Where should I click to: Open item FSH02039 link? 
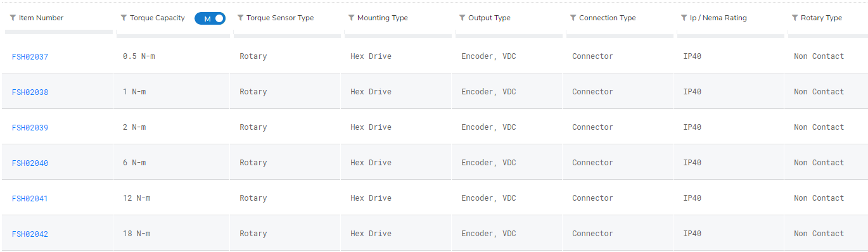click(x=30, y=128)
